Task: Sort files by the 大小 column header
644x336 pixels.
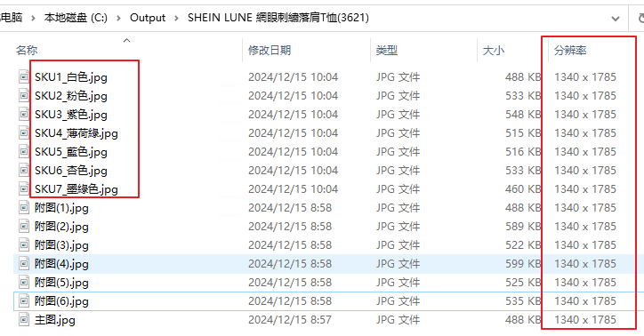Action: pos(494,50)
